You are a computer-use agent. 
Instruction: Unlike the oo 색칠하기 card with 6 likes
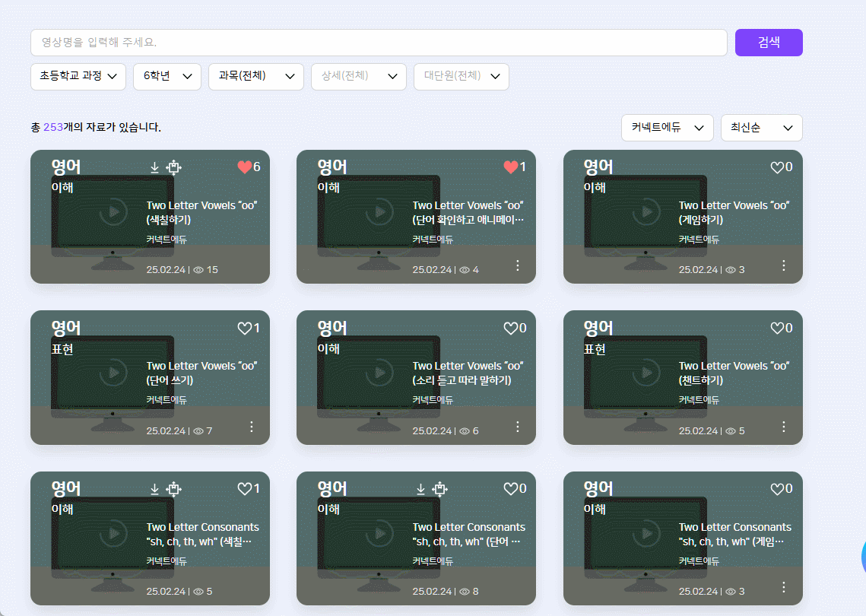point(244,167)
